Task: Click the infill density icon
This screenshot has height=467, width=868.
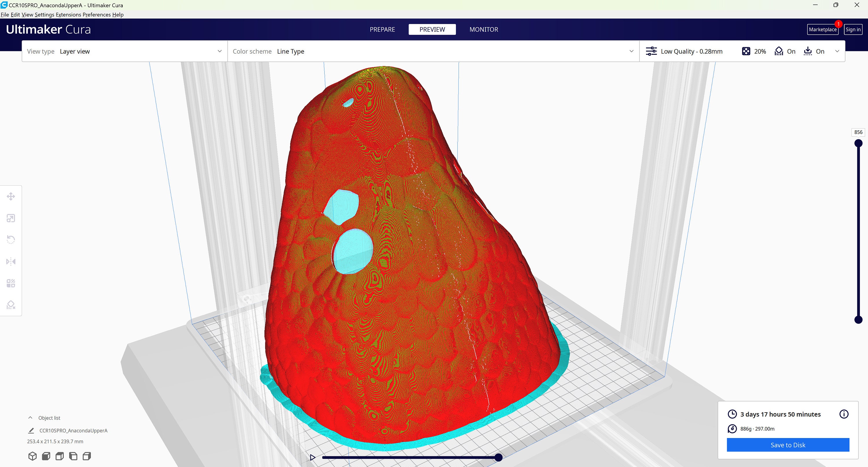Action: [746, 51]
